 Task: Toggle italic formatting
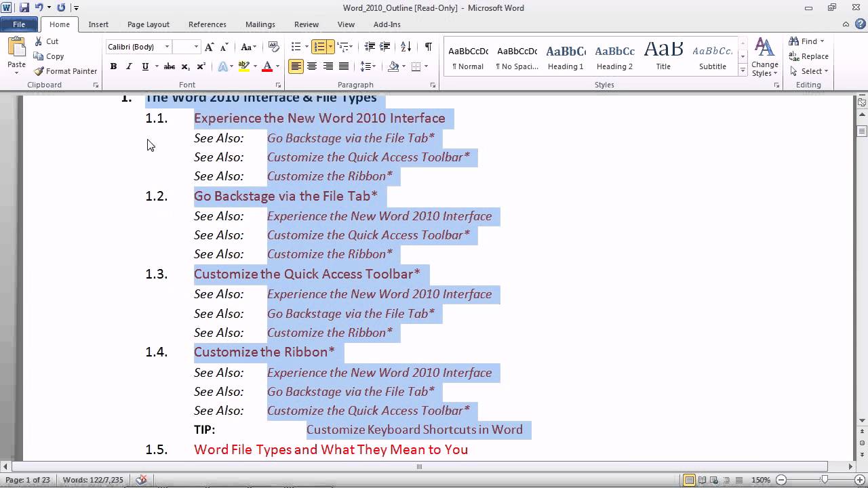coord(129,66)
